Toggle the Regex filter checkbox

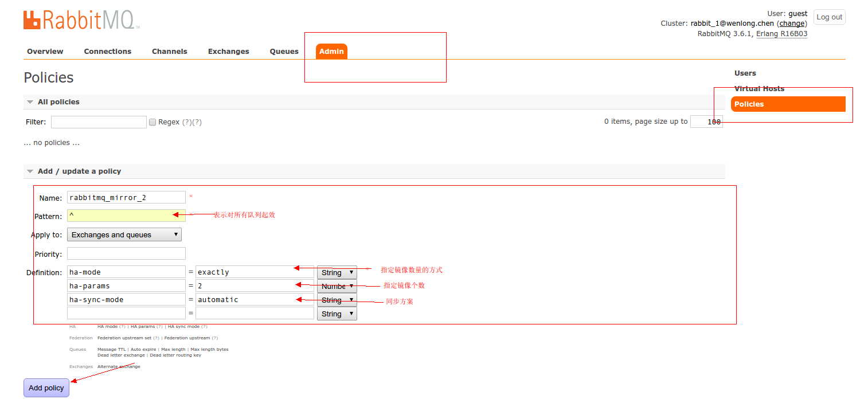(153, 122)
